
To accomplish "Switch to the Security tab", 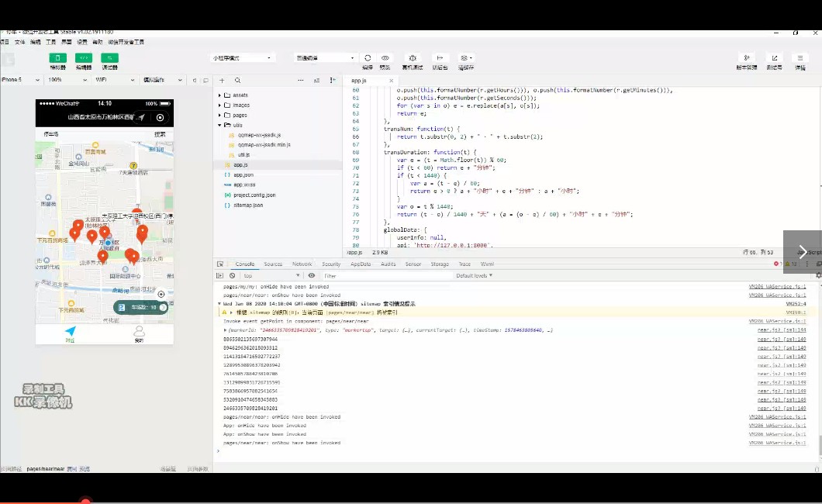I will (331, 264).
